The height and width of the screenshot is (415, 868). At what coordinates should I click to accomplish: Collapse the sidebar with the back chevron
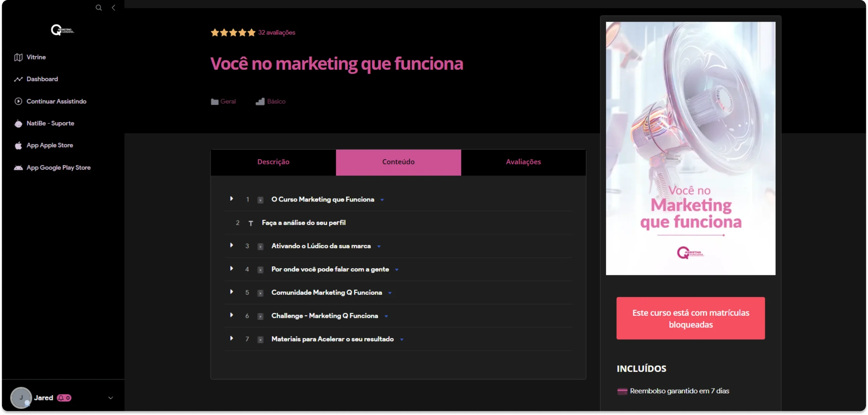[114, 7]
